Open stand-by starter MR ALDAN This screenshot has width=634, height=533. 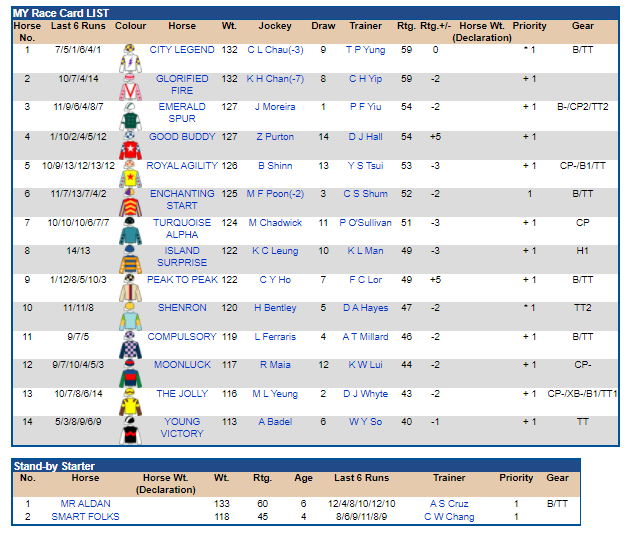pyautogui.click(x=86, y=503)
